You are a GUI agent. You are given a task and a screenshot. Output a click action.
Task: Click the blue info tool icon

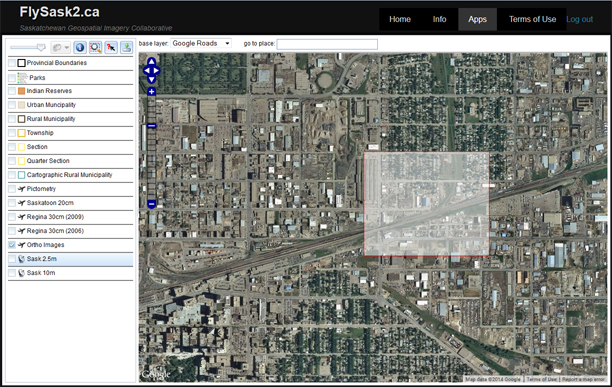coord(80,48)
